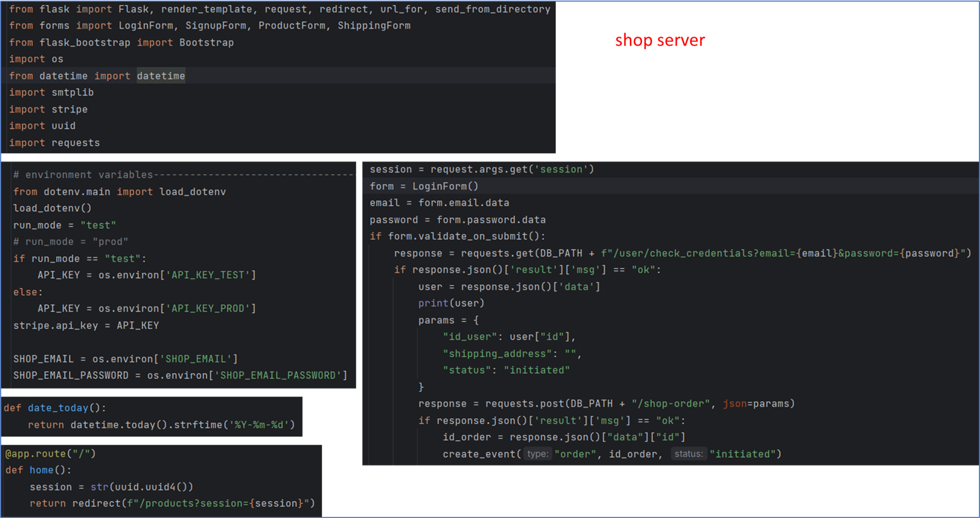Click the 'import uuid' line
The height and width of the screenshot is (518, 980).
click(x=42, y=126)
